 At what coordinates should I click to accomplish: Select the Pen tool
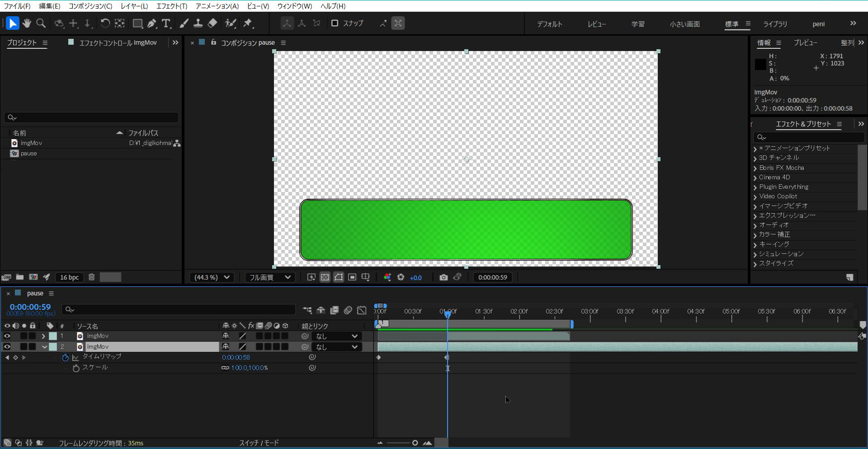152,23
